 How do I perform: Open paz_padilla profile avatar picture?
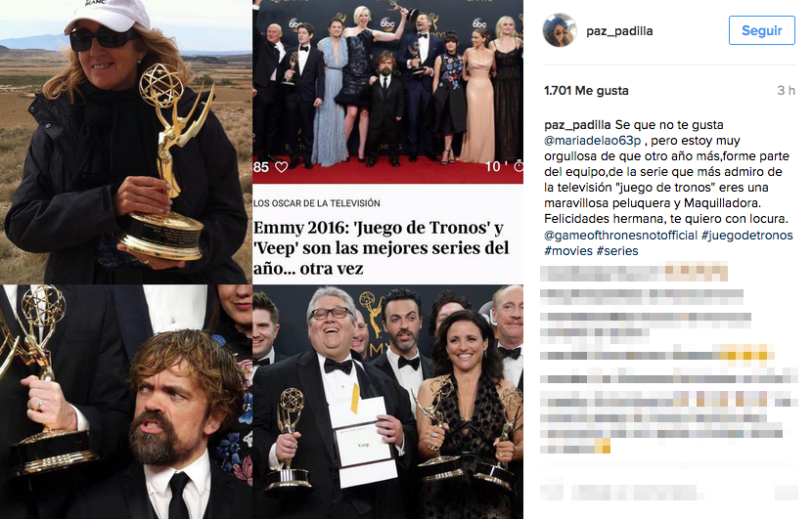pyautogui.click(x=560, y=30)
